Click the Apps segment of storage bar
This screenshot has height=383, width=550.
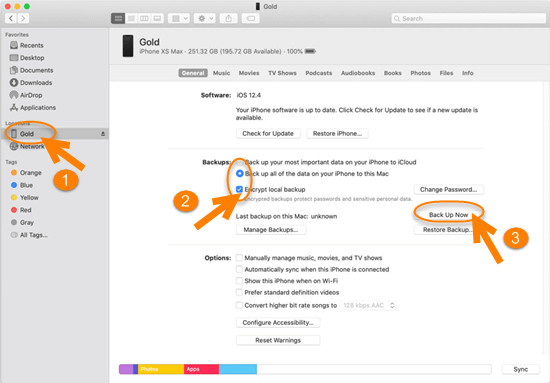click(202, 369)
